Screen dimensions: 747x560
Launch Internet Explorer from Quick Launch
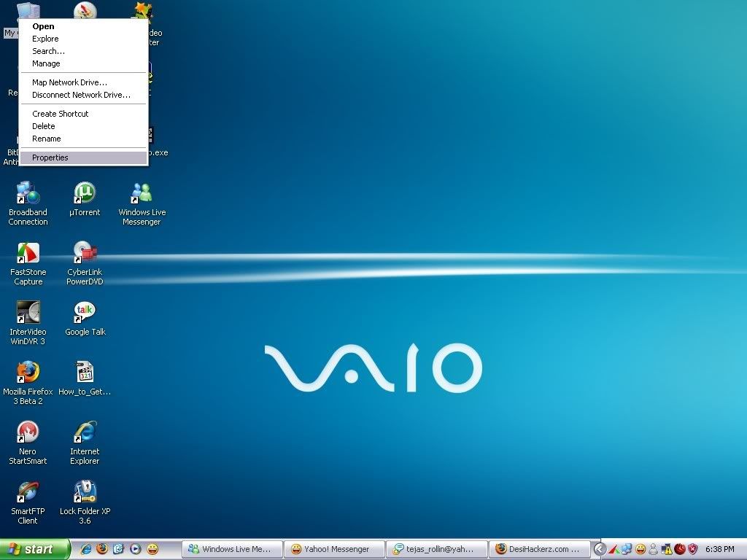(x=86, y=549)
